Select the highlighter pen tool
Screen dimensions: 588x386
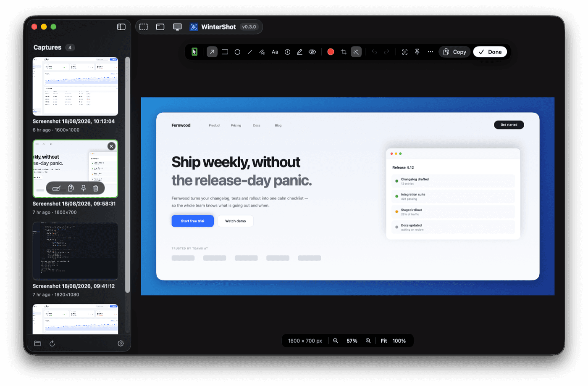(x=299, y=52)
